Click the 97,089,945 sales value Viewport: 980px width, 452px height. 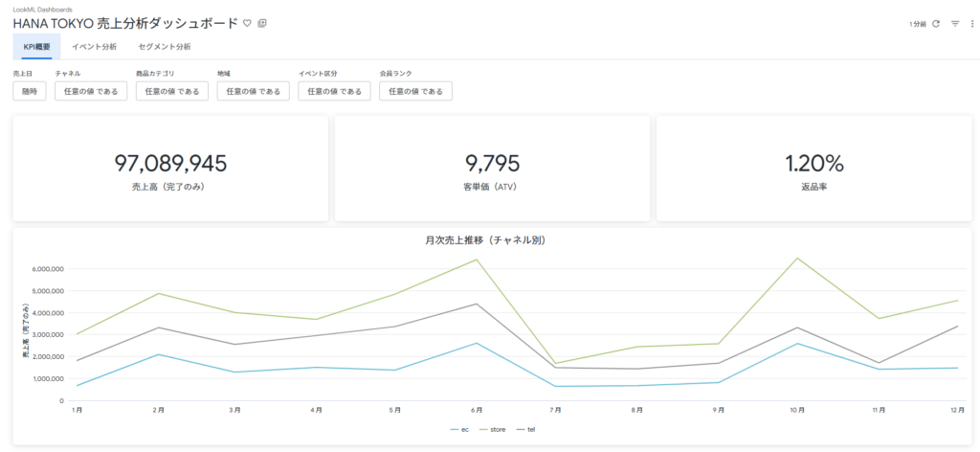[170, 163]
